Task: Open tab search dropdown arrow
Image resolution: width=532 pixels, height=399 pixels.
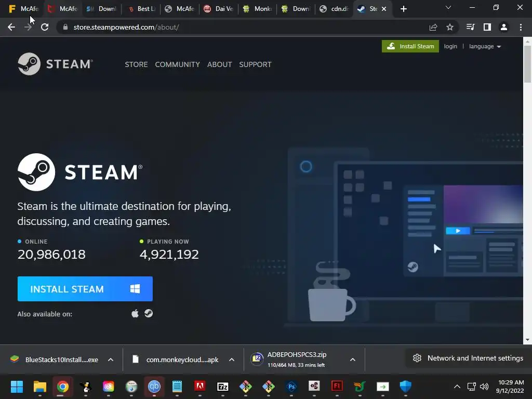Action: [x=448, y=7]
